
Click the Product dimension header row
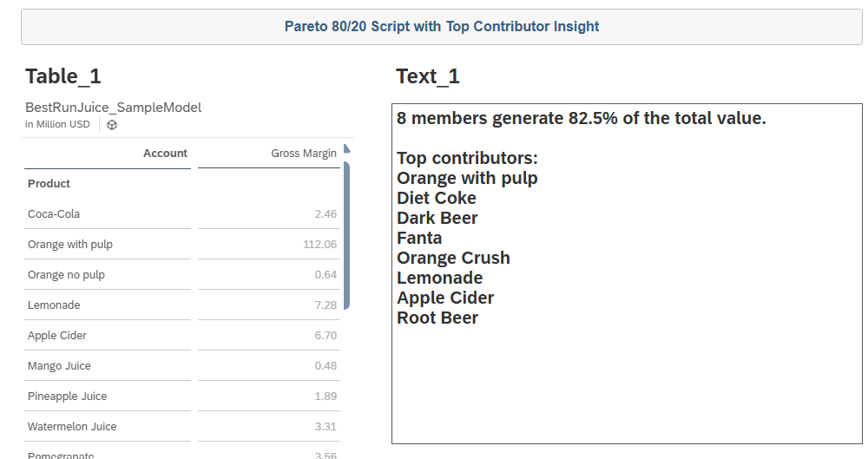(x=49, y=184)
